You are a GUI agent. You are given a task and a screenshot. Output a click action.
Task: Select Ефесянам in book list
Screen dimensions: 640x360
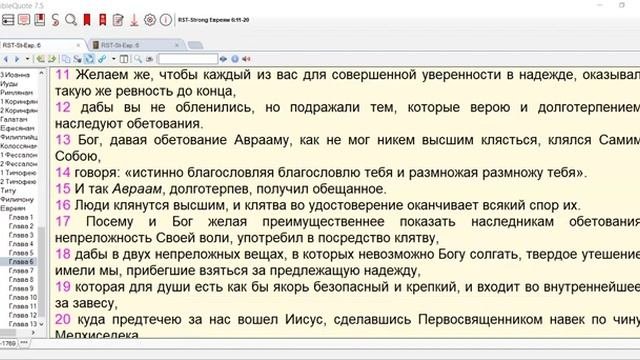coord(17,129)
